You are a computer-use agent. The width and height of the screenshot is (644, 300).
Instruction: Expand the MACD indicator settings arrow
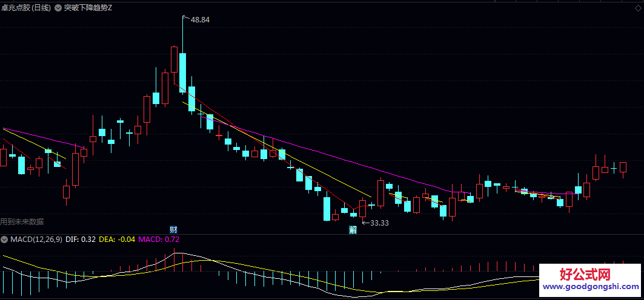click(x=5, y=240)
